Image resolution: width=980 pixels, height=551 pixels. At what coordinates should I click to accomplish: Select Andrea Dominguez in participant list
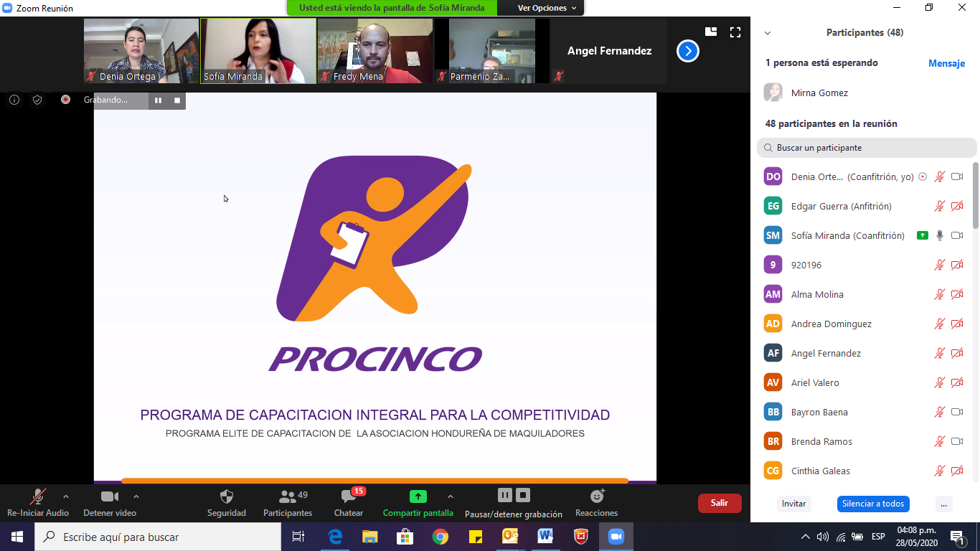point(865,324)
